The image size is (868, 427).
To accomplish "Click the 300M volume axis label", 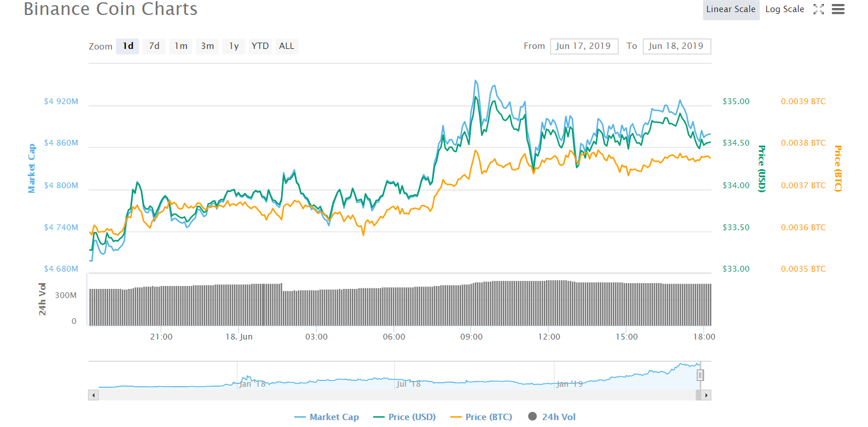I will 66,295.
